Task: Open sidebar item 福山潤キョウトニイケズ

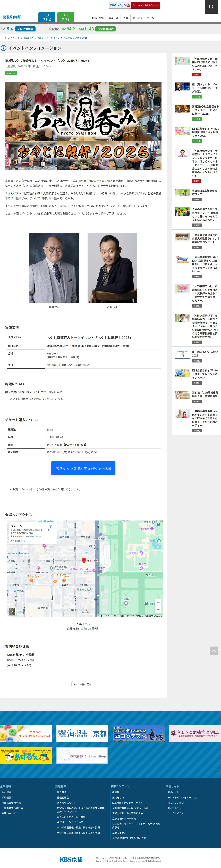Action: coord(196,90)
